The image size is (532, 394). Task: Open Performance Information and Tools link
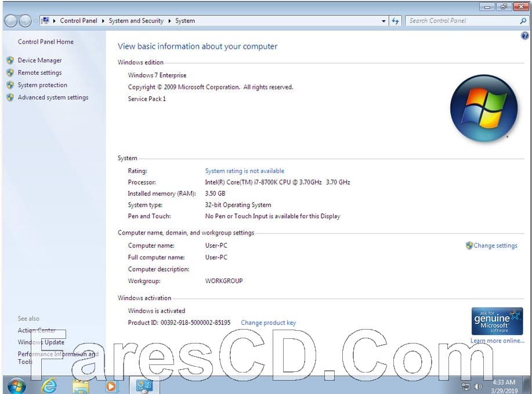[57, 357]
